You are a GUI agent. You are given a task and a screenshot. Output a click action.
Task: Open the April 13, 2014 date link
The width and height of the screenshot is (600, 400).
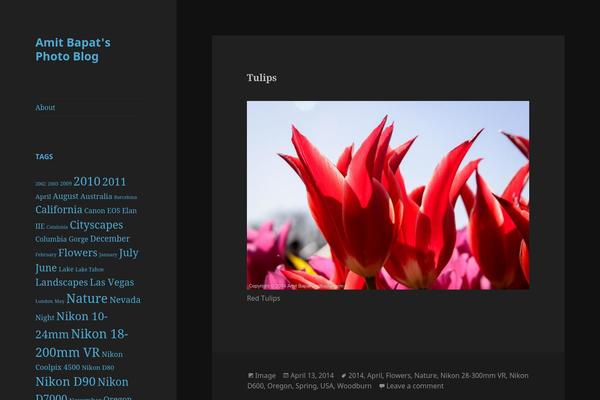(x=312, y=376)
